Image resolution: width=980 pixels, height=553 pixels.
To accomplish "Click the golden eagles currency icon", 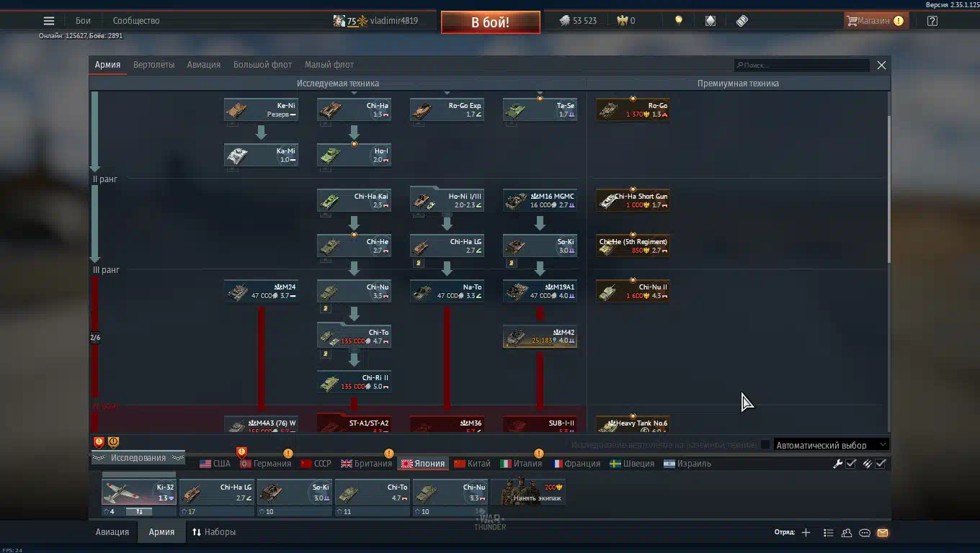I will pyautogui.click(x=623, y=21).
